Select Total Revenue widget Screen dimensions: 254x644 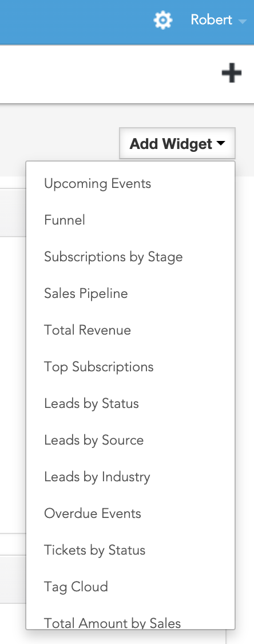click(88, 330)
